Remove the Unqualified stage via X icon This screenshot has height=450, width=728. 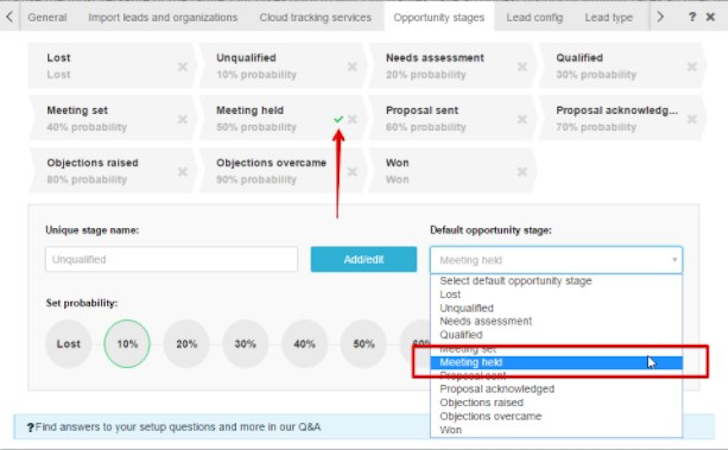(x=352, y=67)
